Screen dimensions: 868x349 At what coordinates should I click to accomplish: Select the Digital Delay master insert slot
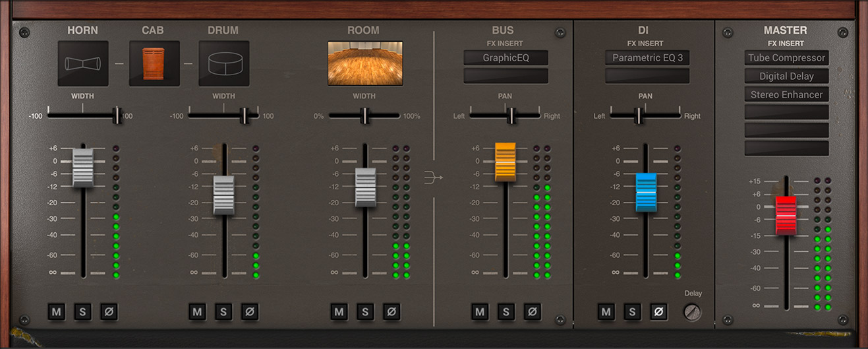click(x=786, y=77)
